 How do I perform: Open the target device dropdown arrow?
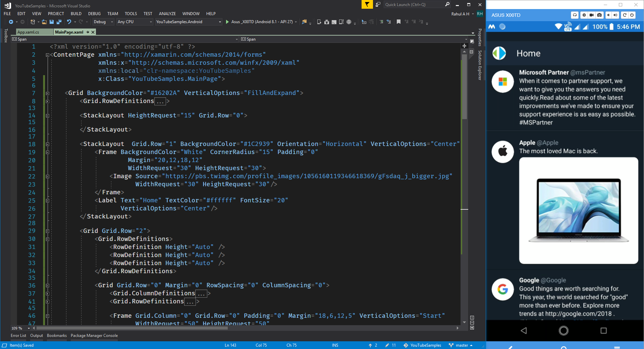click(296, 22)
